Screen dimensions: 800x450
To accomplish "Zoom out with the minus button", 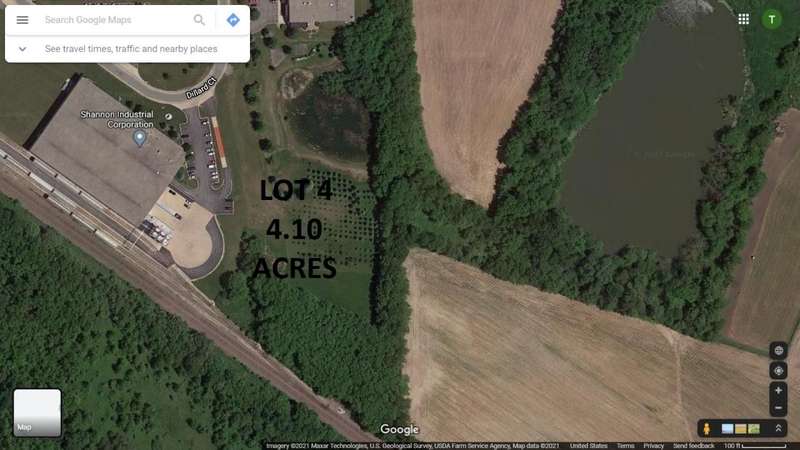I will click(779, 408).
